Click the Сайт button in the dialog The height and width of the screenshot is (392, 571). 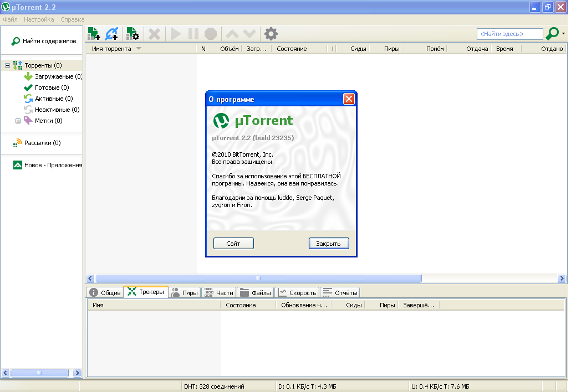point(233,243)
